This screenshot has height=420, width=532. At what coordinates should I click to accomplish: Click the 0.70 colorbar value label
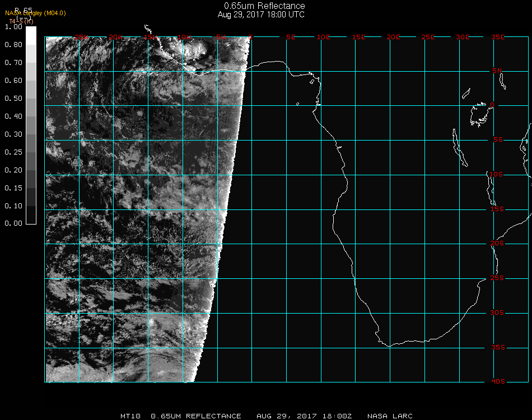(x=13, y=63)
